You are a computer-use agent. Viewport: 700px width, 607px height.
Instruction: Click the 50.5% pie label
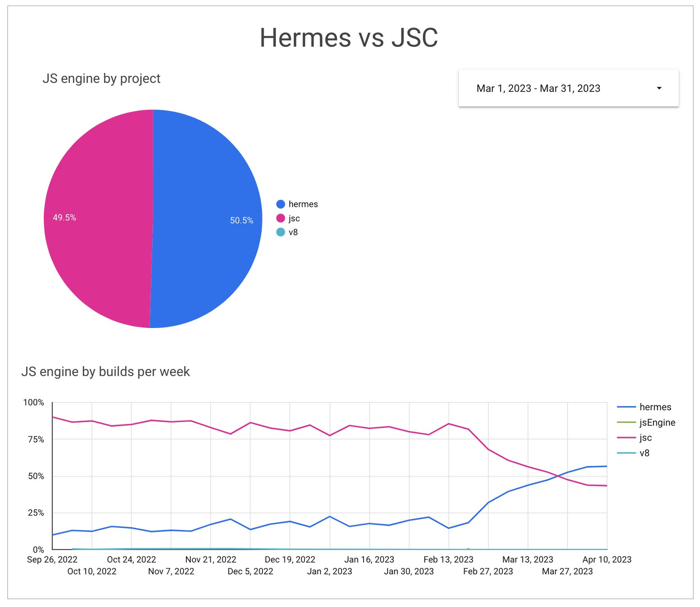tap(241, 220)
